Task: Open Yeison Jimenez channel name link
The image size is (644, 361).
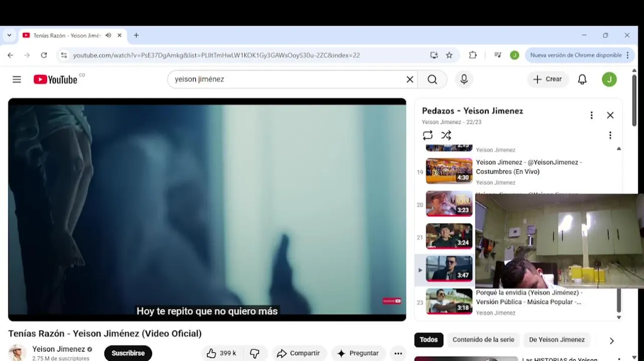Action: pos(59,349)
